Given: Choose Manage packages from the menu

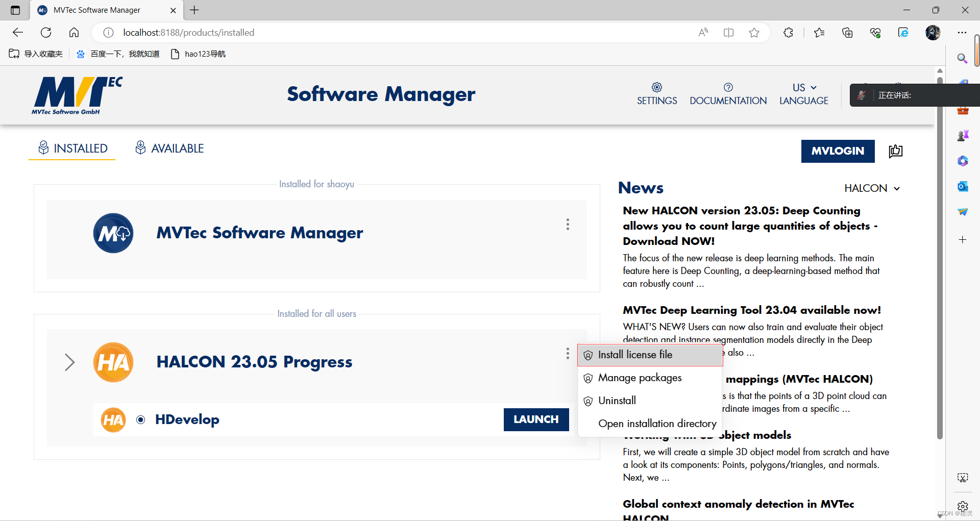Looking at the screenshot, I should [650, 378].
